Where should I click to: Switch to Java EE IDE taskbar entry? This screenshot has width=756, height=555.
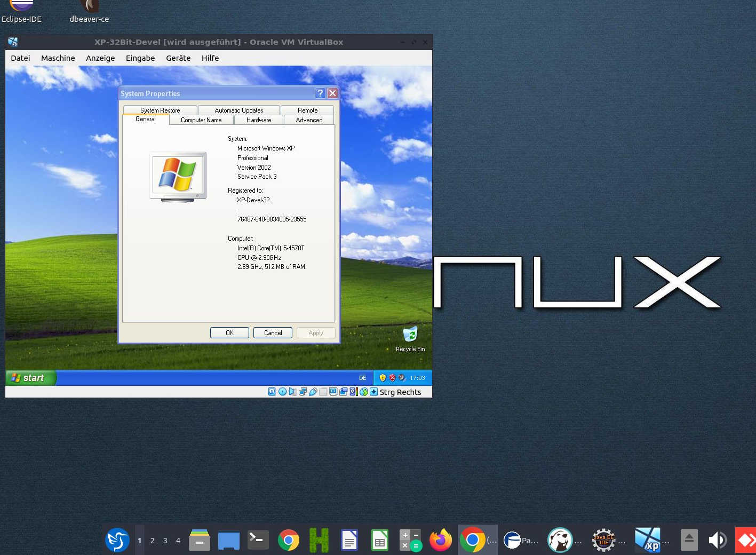coord(609,540)
